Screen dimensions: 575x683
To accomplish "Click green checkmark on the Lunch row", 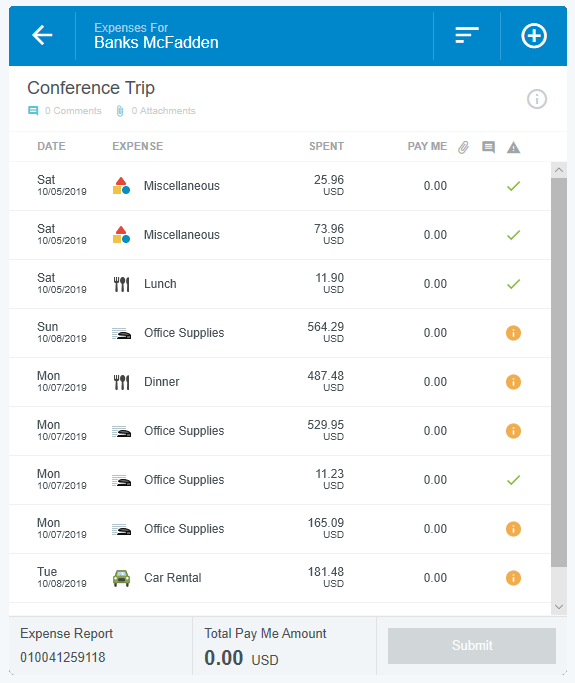I will (514, 284).
